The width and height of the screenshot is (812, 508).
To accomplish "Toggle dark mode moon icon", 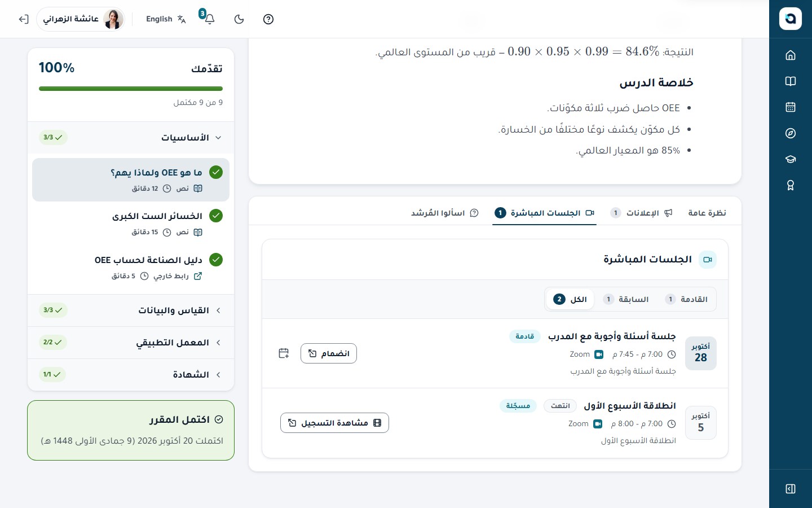I will pyautogui.click(x=239, y=19).
